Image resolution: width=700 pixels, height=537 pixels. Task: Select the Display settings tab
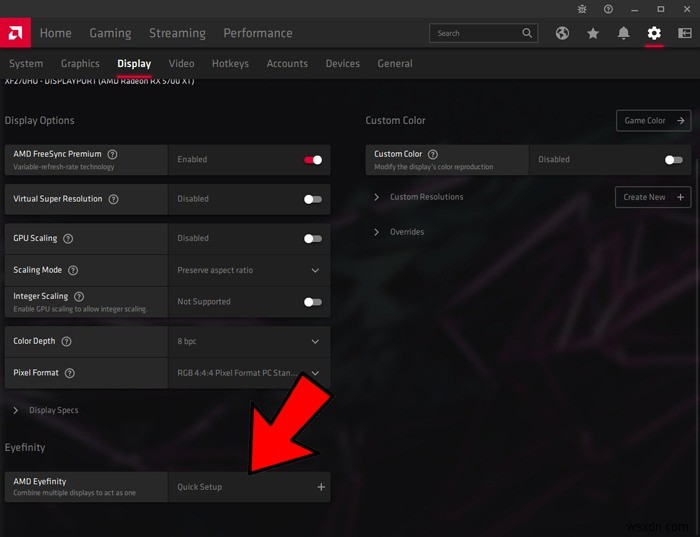coord(134,64)
